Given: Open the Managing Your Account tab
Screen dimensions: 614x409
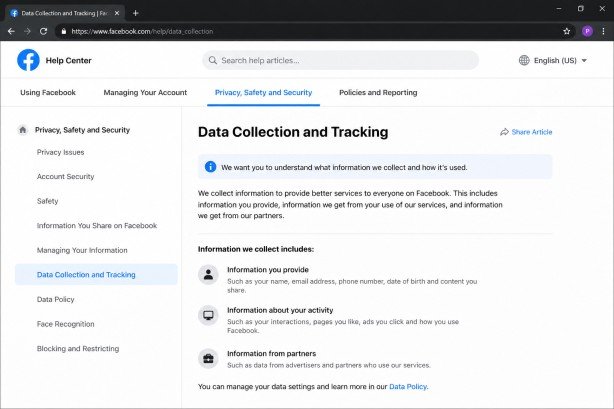Looking at the screenshot, I should [x=145, y=92].
